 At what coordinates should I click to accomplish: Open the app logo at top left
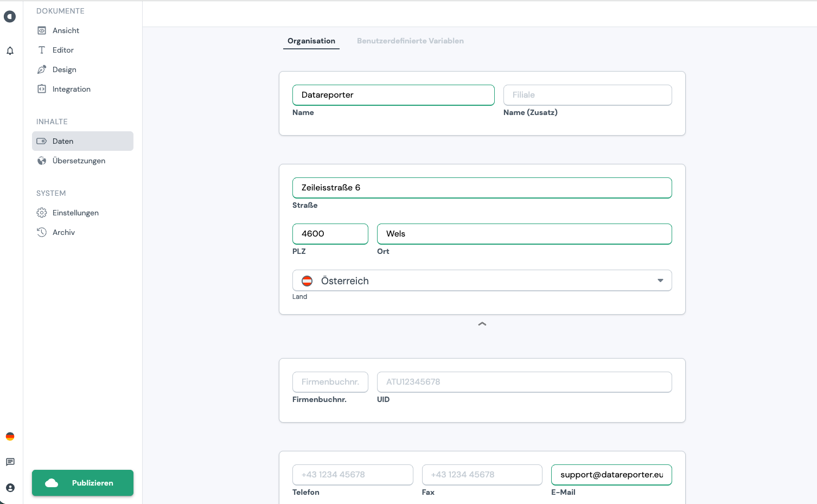pos(10,17)
